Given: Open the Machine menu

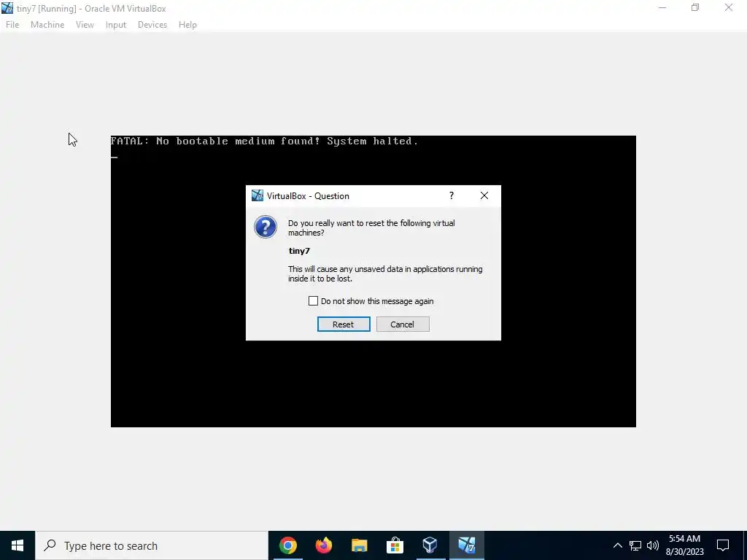Looking at the screenshot, I should pos(47,25).
